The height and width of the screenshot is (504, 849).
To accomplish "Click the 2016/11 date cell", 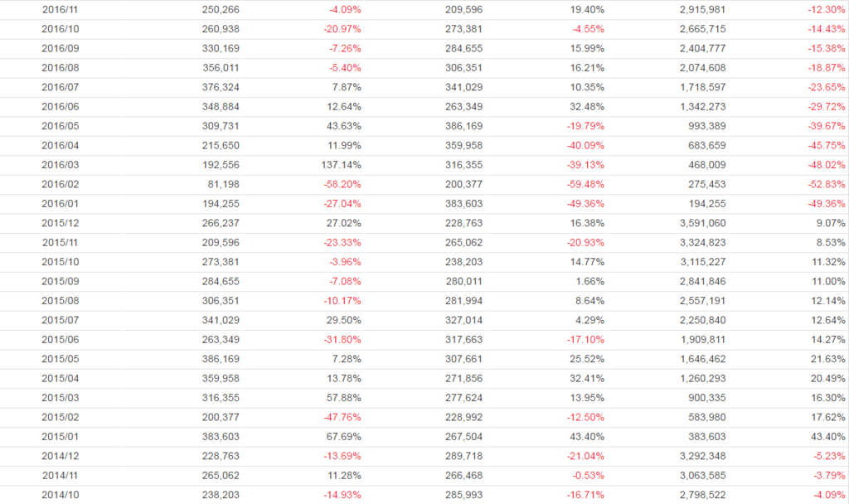I will [59, 10].
